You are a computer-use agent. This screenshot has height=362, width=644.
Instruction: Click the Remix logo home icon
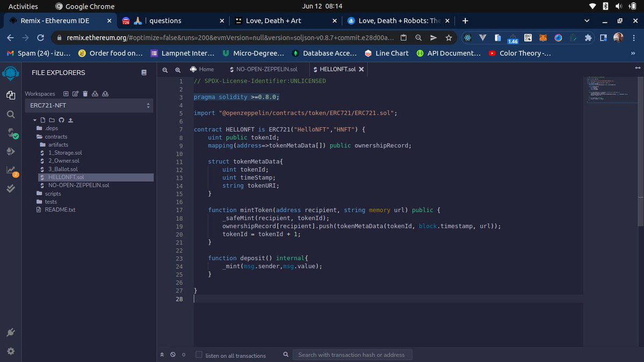point(11,73)
